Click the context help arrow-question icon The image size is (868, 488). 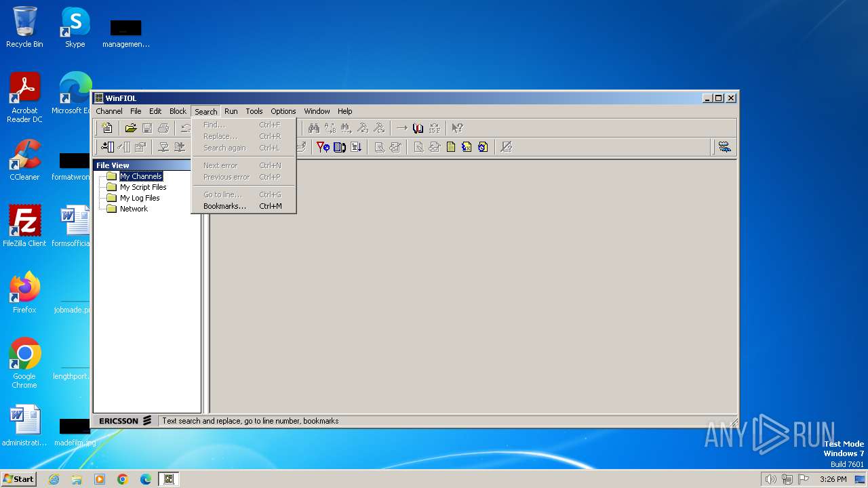click(458, 127)
